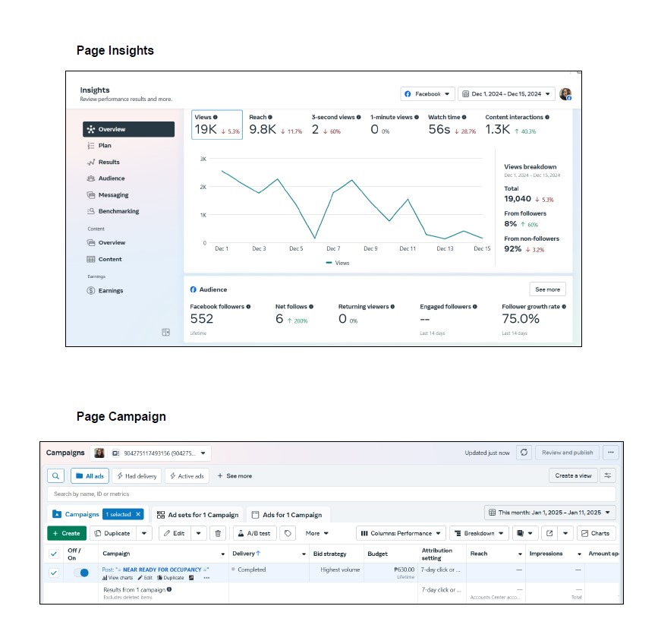
Task: Open the three-dot menu beside Review and publish
Action: point(611,453)
